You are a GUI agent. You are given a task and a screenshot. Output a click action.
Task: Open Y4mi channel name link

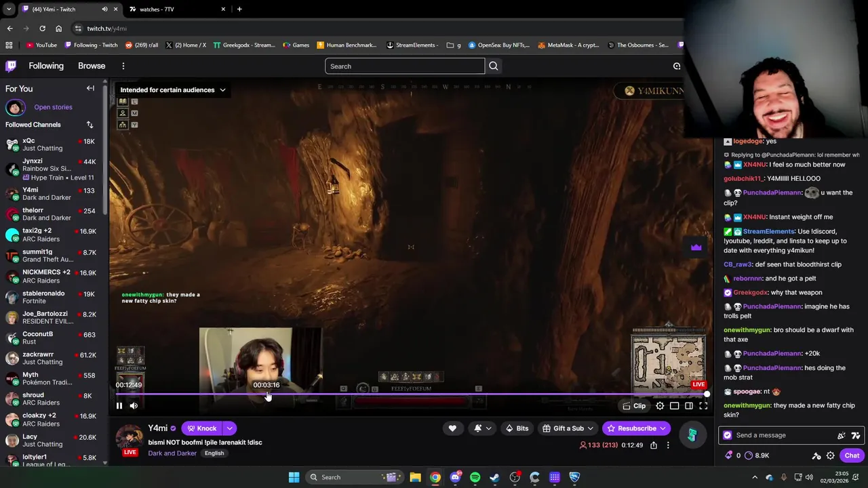pos(158,428)
